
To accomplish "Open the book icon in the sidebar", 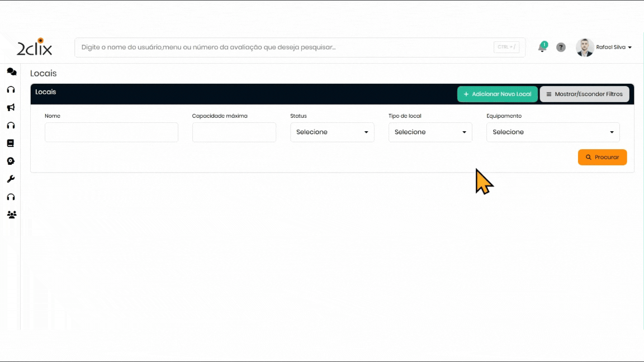I will click(11, 143).
